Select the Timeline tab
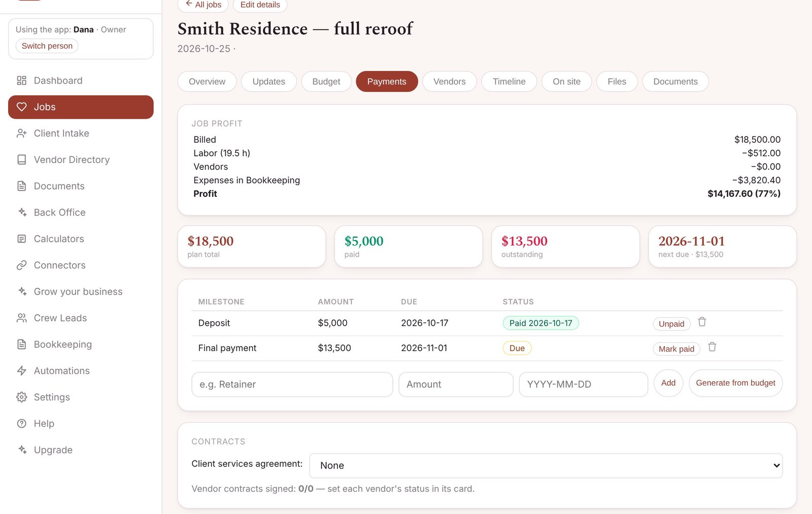The image size is (812, 514). 509,82
